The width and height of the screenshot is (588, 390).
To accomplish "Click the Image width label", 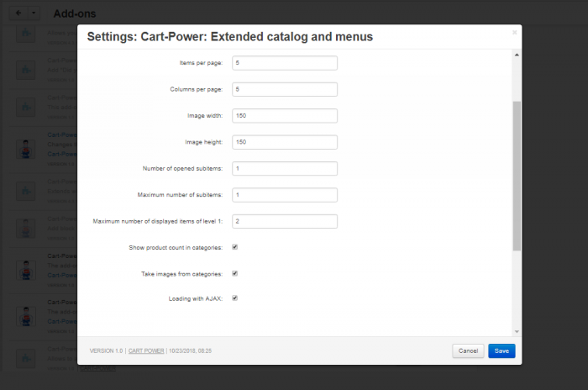I will point(205,116).
